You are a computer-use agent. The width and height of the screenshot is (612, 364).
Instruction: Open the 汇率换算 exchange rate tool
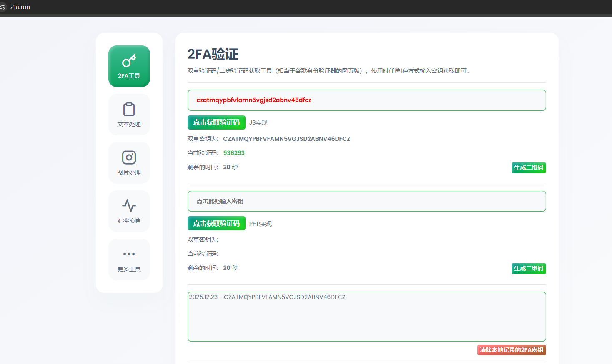(x=129, y=211)
